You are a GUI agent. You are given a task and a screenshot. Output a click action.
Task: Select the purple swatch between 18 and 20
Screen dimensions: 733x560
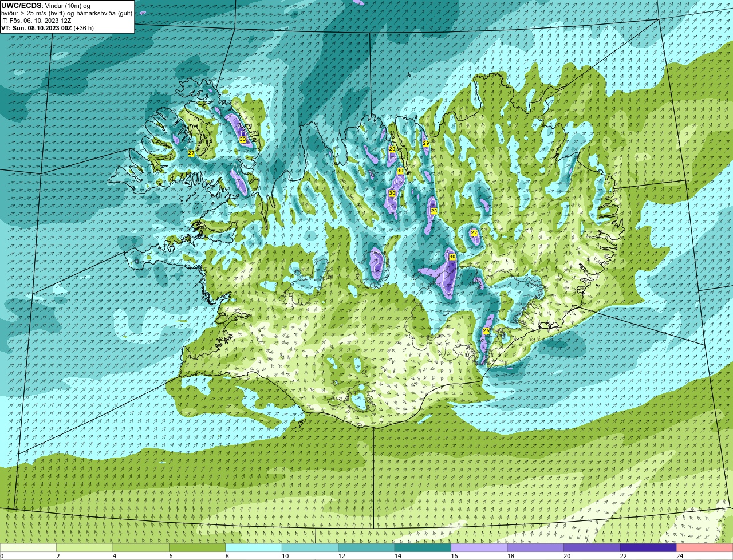pos(536,548)
